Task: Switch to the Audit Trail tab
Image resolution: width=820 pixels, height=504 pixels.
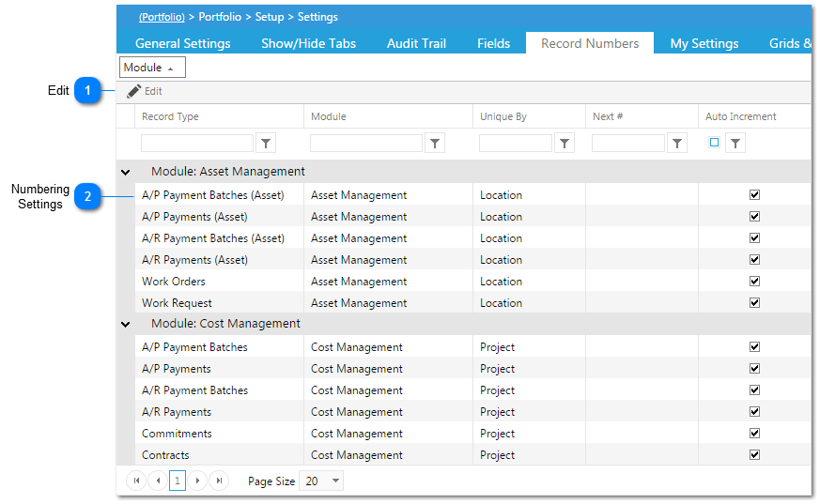Action: [x=416, y=43]
